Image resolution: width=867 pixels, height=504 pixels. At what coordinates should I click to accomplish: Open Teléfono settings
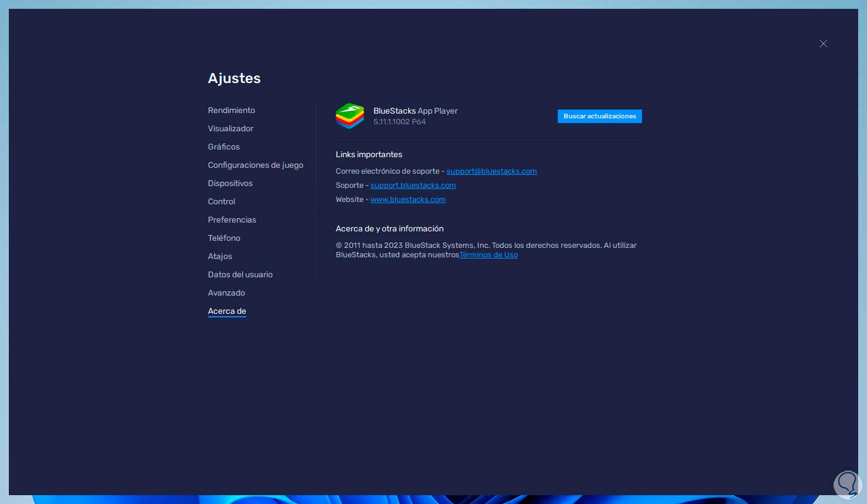(224, 238)
